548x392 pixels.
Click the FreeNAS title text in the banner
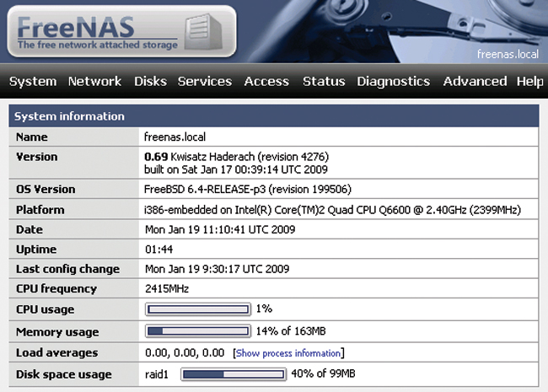pos(76,28)
